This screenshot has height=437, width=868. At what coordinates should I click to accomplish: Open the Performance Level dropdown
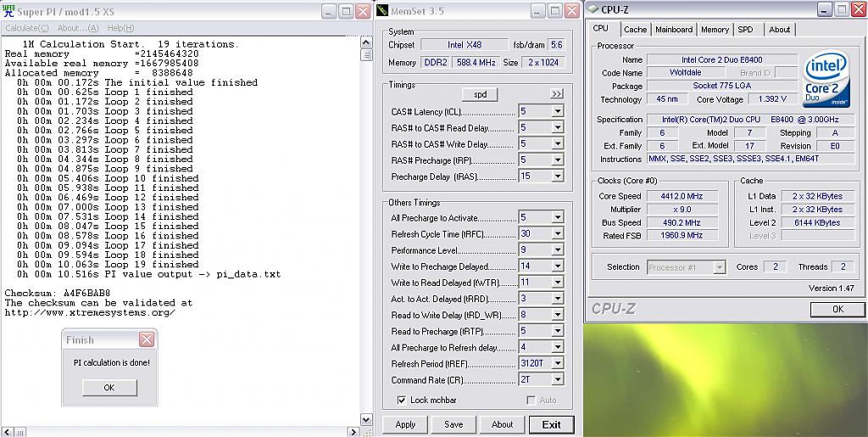coord(558,249)
